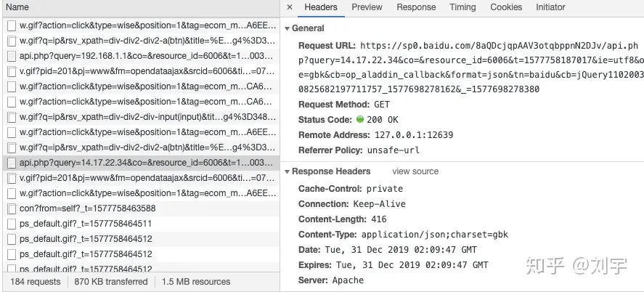Select the ps_default.gif?_t=1577758464511 request
This screenshot has width=644, height=292.
coord(141,224)
